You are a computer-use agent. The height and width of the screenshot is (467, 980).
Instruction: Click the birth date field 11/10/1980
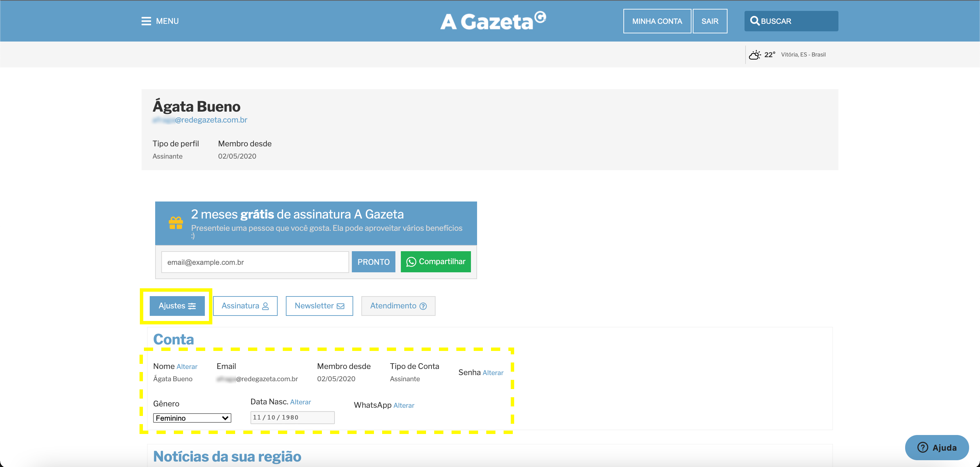pos(293,418)
